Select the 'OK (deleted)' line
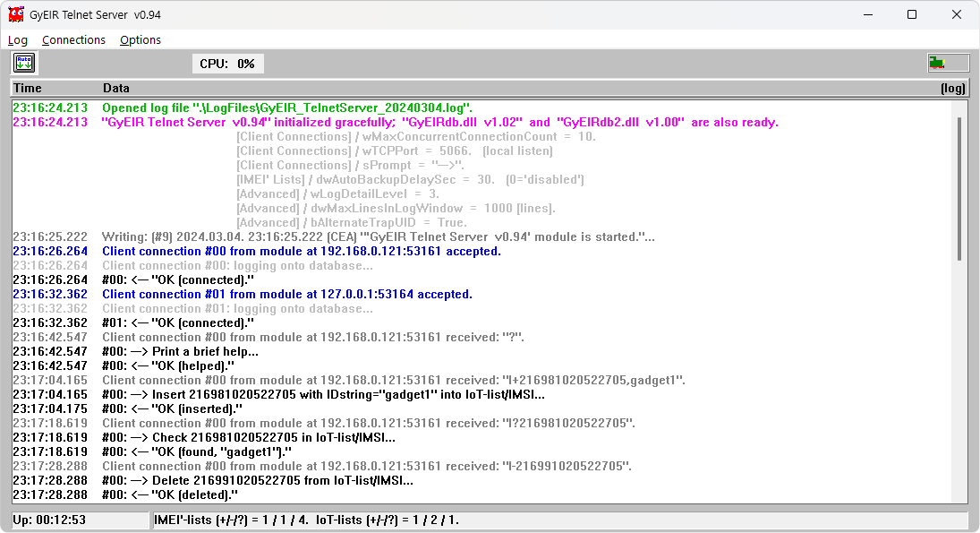The width and height of the screenshot is (980, 533). pyautogui.click(x=170, y=494)
